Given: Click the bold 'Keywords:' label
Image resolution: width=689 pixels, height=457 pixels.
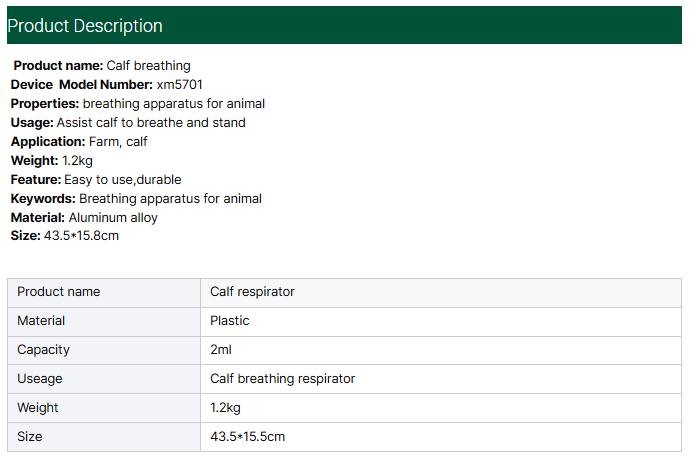Looking at the screenshot, I should click(43, 199).
